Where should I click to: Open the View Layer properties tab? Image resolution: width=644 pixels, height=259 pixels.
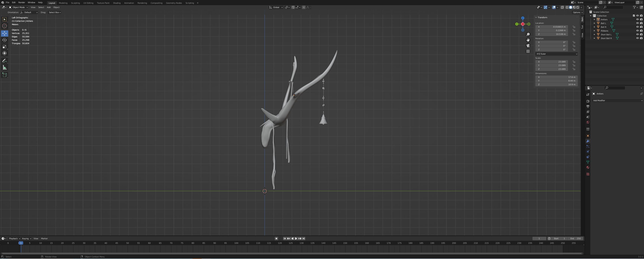[x=588, y=112]
